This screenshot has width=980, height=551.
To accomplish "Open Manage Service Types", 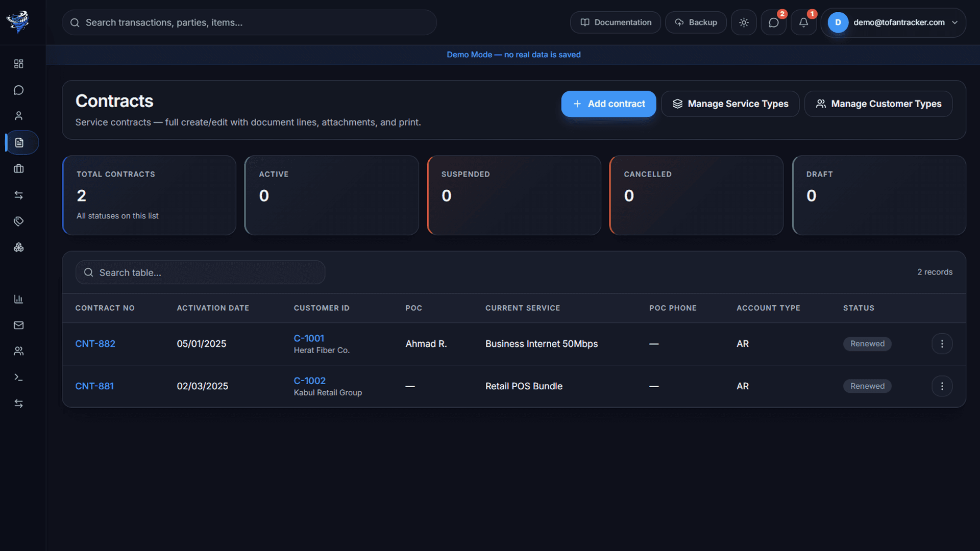I will point(730,104).
